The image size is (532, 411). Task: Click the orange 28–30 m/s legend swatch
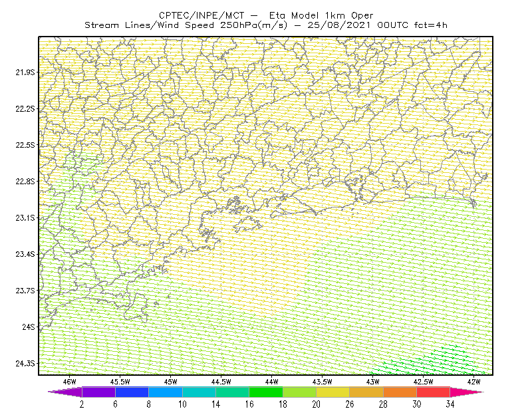(x=400, y=392)
